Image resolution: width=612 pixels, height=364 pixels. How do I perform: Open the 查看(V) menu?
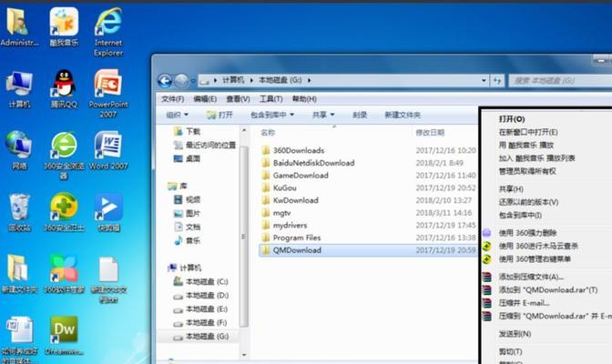click(x=238, y=99)
